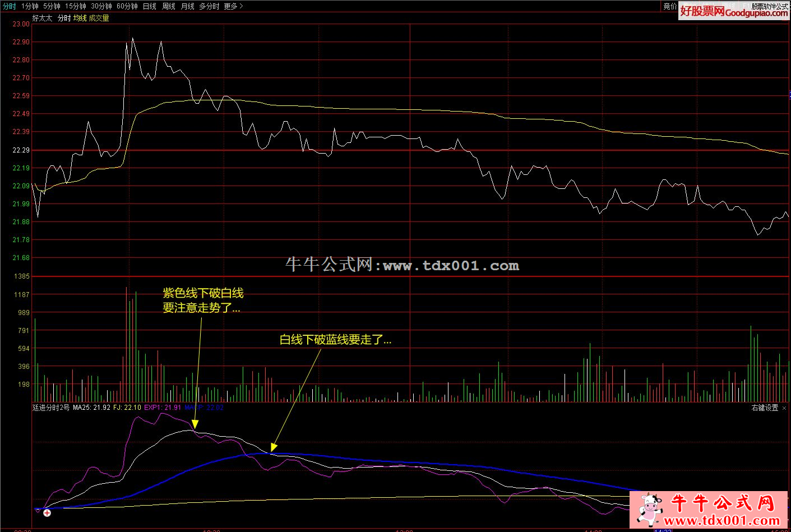Select the 多分时 multi-day intraday tab
The image size is (791, 532).
click(209, 6)
